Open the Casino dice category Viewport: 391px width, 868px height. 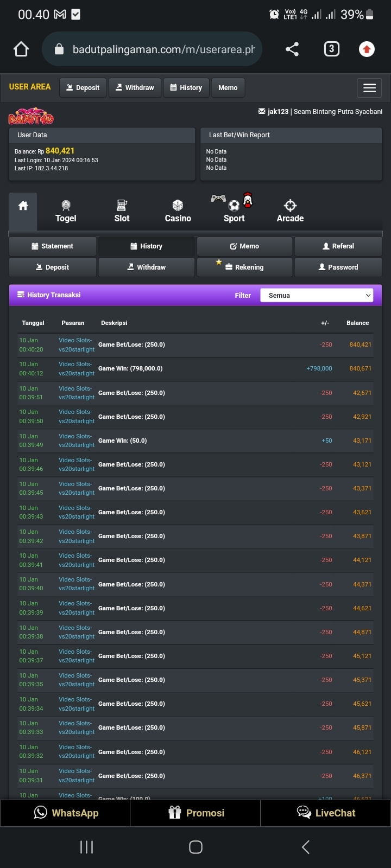pyautogui.click(x=178, y=212)
